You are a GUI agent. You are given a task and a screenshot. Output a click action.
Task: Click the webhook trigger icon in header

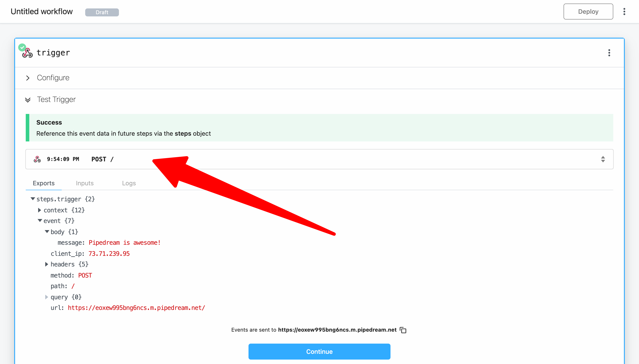coord(28,53)
